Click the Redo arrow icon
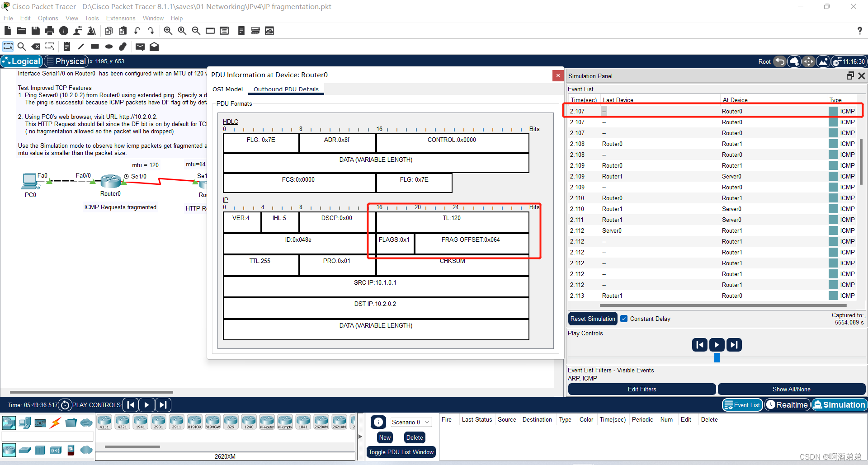This screenshot has height=465, width=868. coord(151,31)
